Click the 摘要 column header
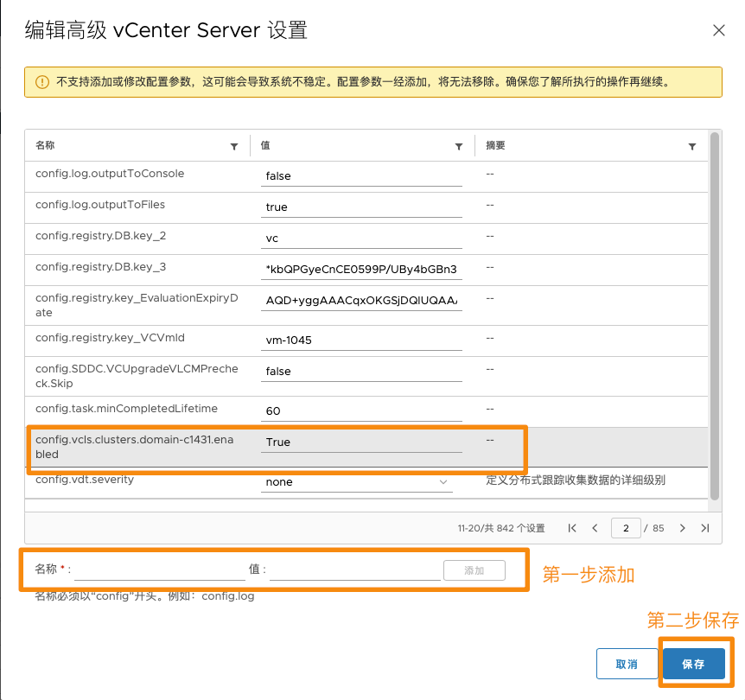Image resolution: width=745 pixels, height=700 pixels. [x=495, y=145]
